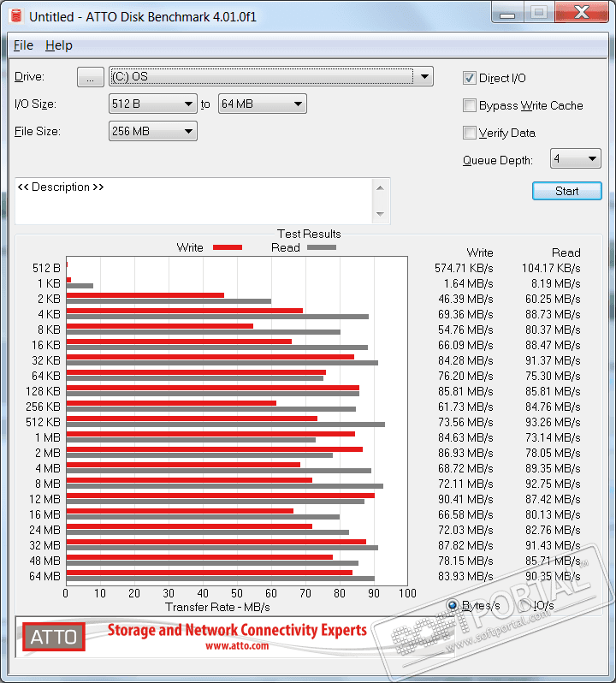Click the Storage and Network Connectivity Experts banner
The width and height of the screenshot is (616, 683).
tap(237, 630)
